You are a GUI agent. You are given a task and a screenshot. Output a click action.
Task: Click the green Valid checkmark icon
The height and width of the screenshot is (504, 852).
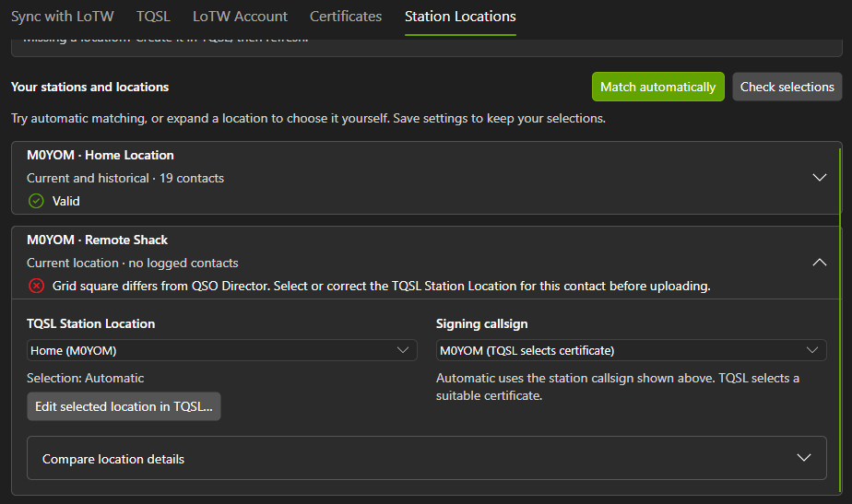pyautogui.click(x=36, y=201)
